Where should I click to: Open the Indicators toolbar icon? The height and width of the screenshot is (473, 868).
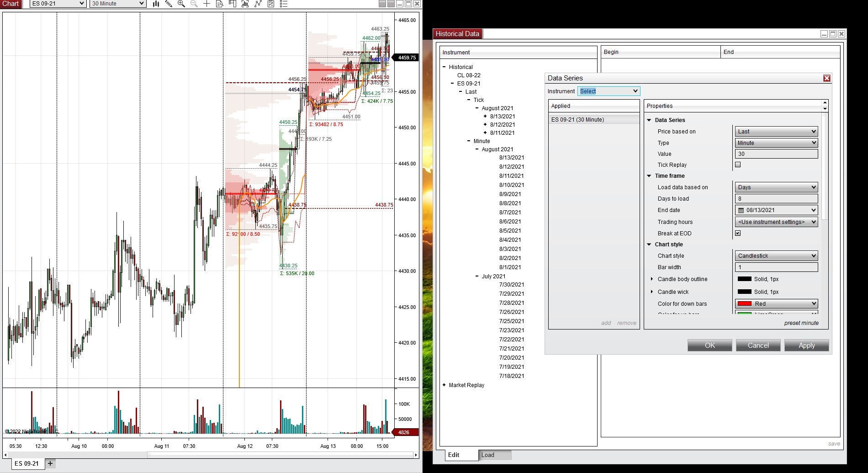(258, 4)
